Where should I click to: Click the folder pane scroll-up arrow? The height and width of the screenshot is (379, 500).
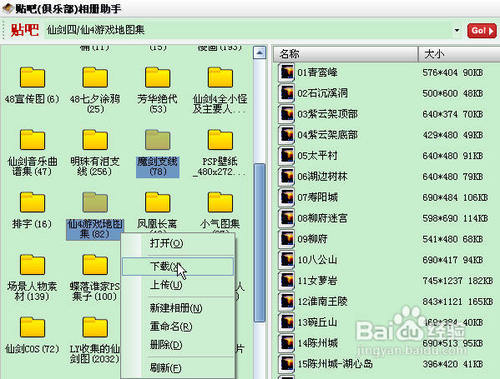(259, 53)
